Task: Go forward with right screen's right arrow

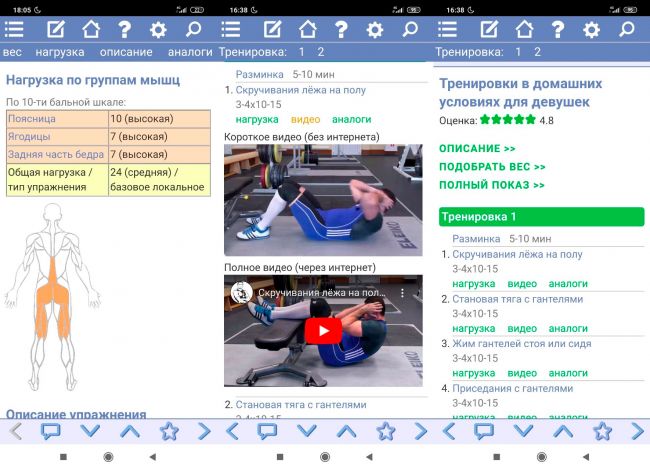Action: pyautogui.click(x=638, y=431)
